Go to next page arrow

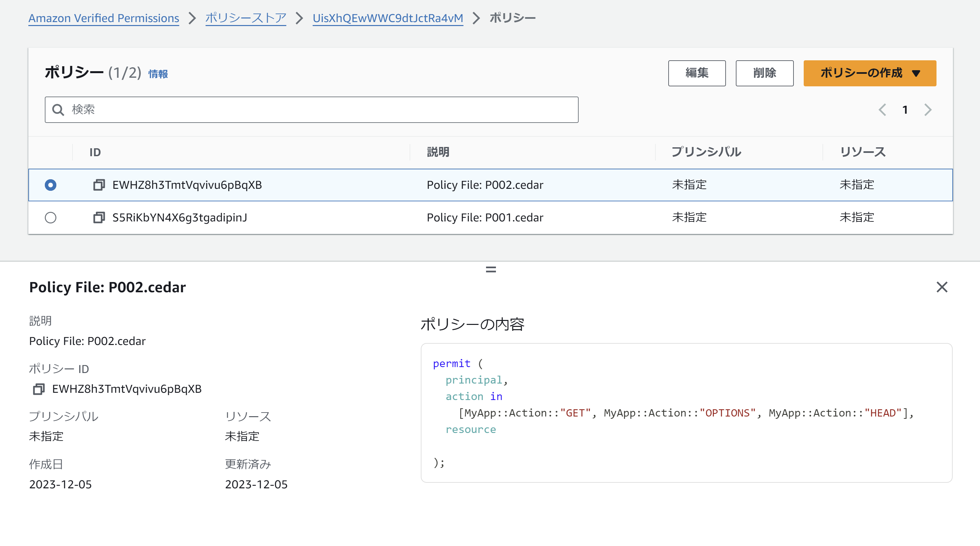tap(928, 110)
